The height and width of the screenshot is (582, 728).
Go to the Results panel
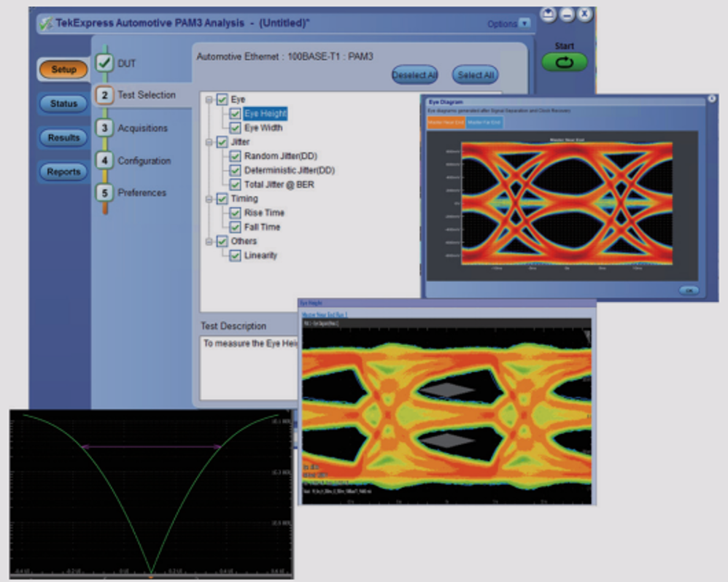63,137
